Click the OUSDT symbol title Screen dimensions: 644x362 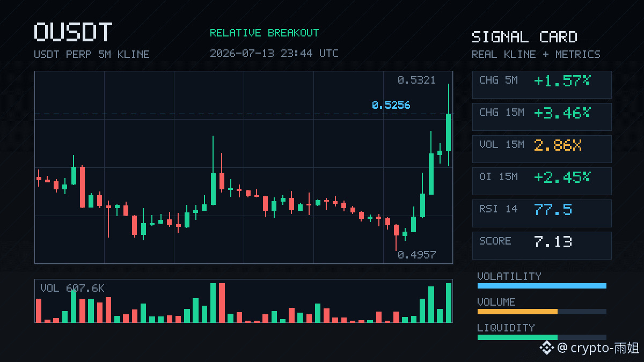(73, 32)
